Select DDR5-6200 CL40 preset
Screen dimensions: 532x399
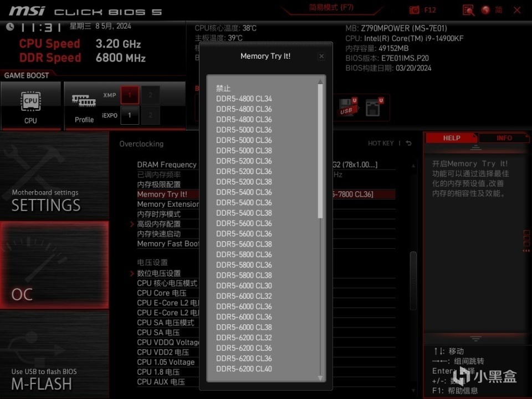[x=244, y=369]
